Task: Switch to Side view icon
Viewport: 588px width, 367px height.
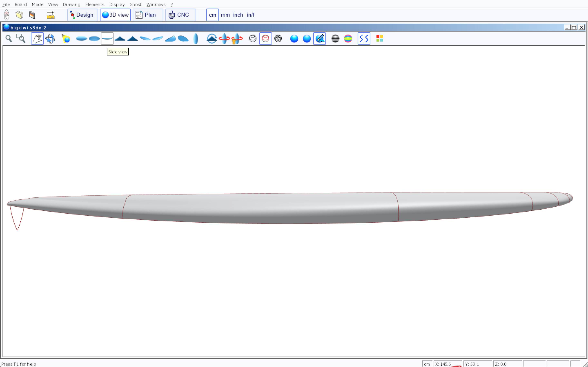Action: (x=107, y=39)
